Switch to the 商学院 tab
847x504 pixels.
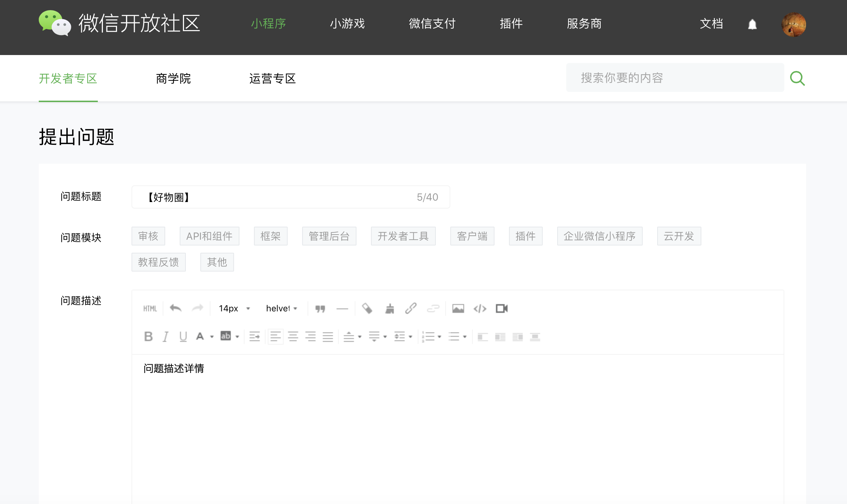tap(173, 79)
